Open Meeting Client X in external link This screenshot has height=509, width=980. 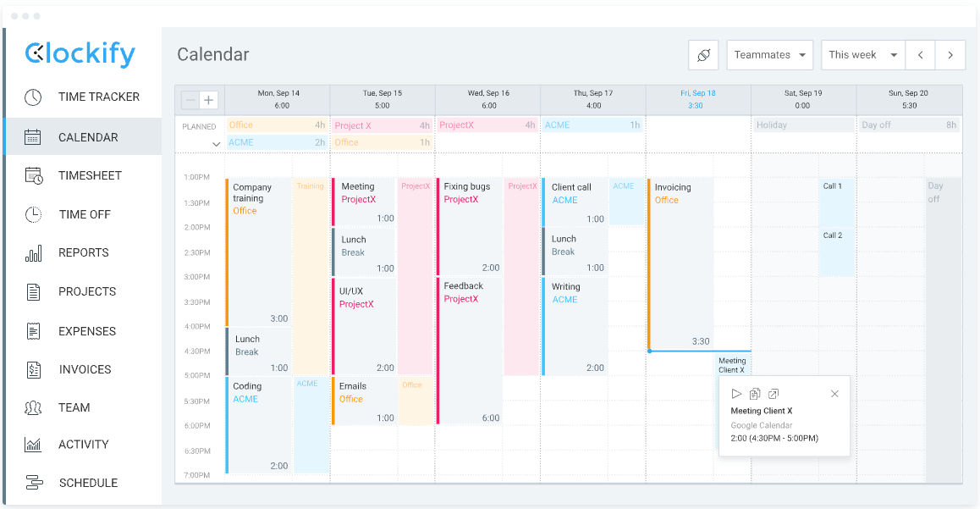[x=774, y=394]
